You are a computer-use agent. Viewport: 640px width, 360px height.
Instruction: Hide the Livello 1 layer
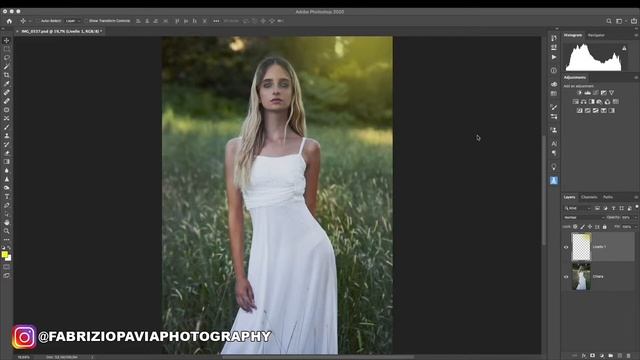[566, 247]
